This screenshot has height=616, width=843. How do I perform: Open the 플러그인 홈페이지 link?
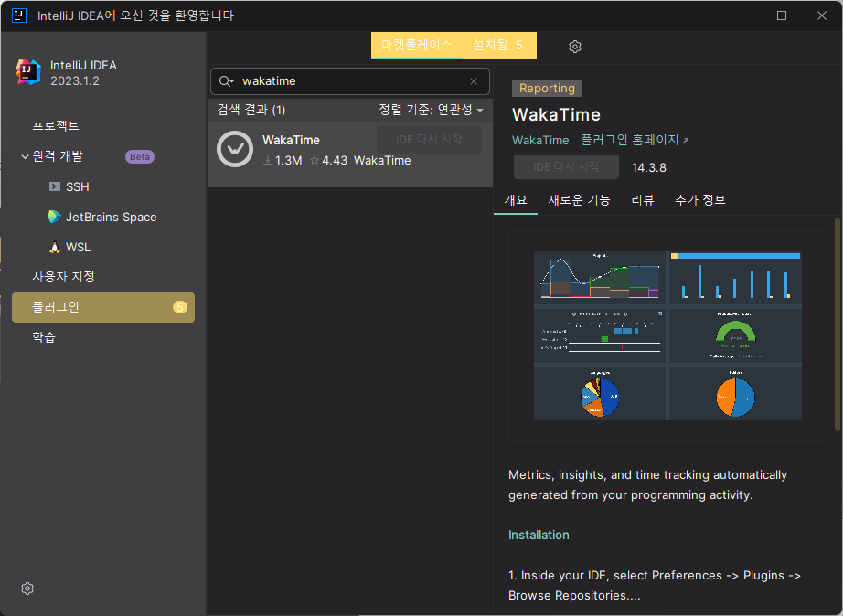pos(635,141)
